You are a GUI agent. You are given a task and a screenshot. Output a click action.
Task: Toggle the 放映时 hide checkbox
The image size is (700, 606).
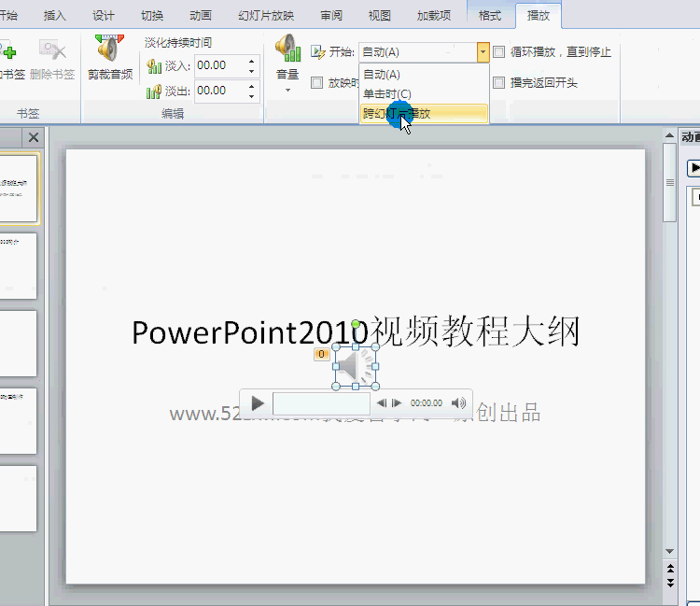point(317,82)
